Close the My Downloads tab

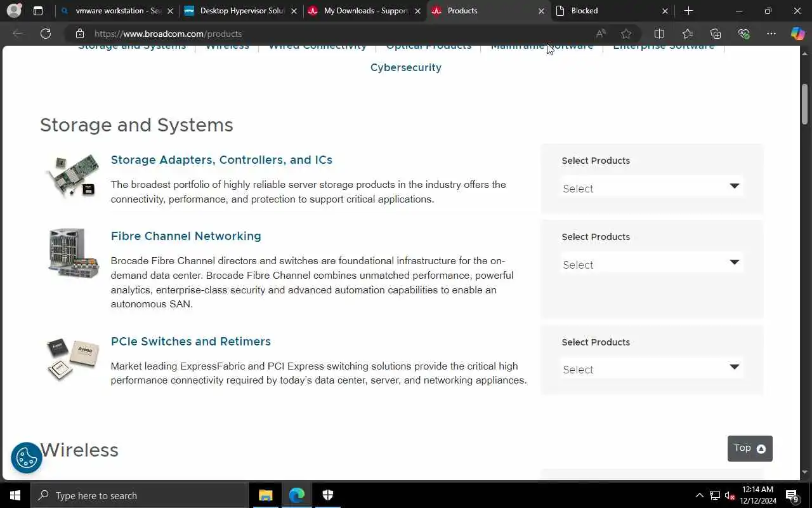coord(417,11)
